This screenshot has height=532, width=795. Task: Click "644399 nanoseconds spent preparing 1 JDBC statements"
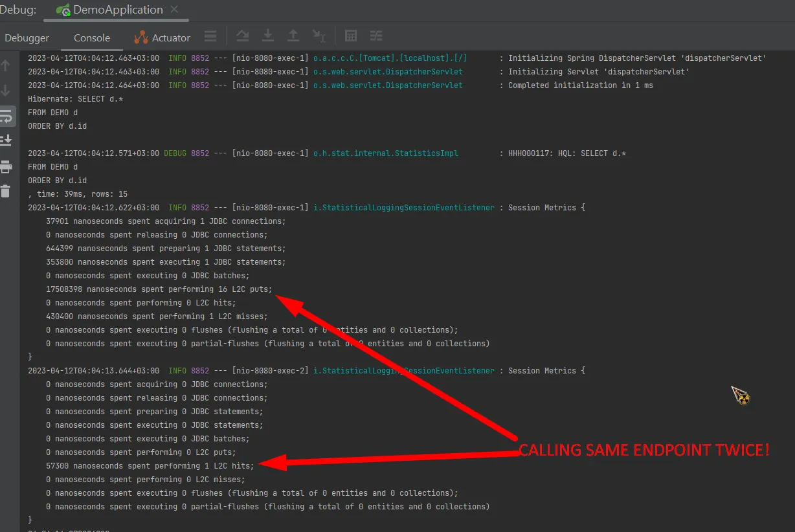(166, 249)
